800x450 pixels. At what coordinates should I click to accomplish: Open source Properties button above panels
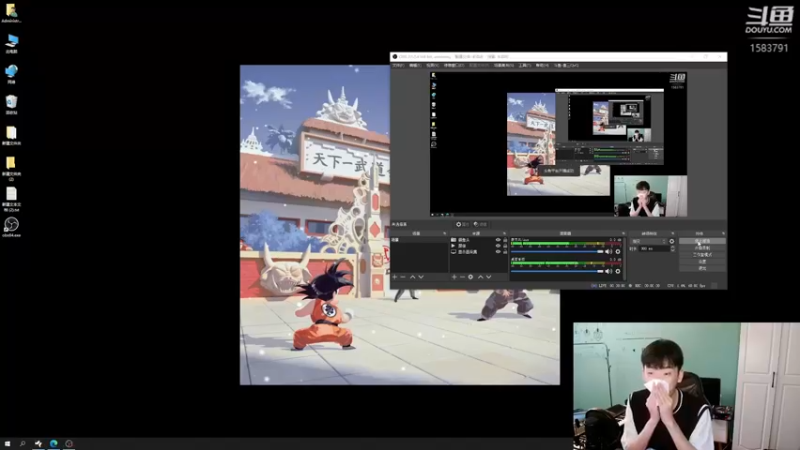[x=463, y=224]
